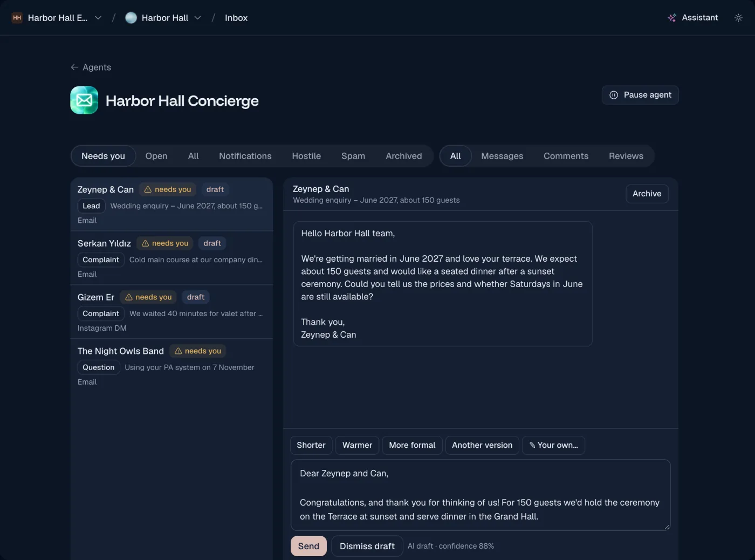The height and width of the screenshot is (560, 755).
Task: Click the pencil icon in Your own button
Action: tap(532, 445)
